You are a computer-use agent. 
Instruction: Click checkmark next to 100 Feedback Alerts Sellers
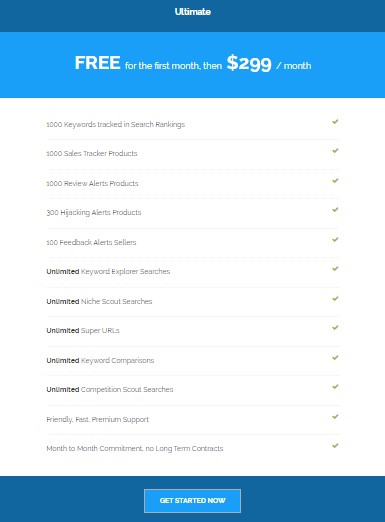tap(335, 240)
